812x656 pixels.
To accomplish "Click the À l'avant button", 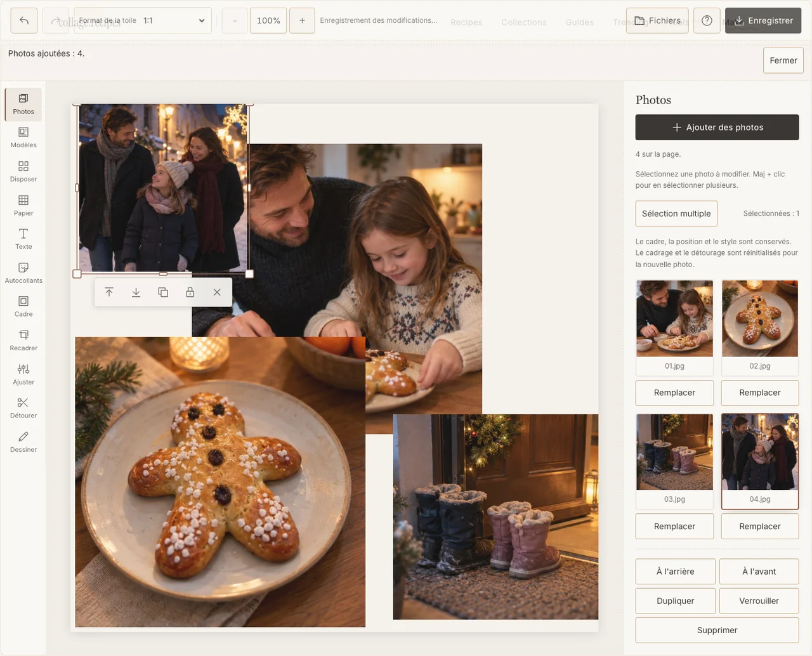I will (x=759, y=572).
